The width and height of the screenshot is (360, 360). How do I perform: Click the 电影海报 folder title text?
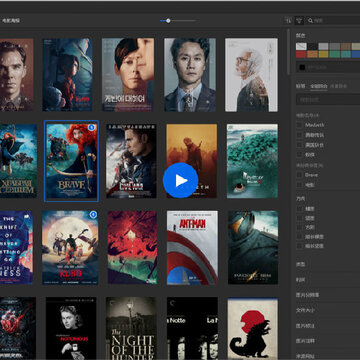tap(11, 21)
